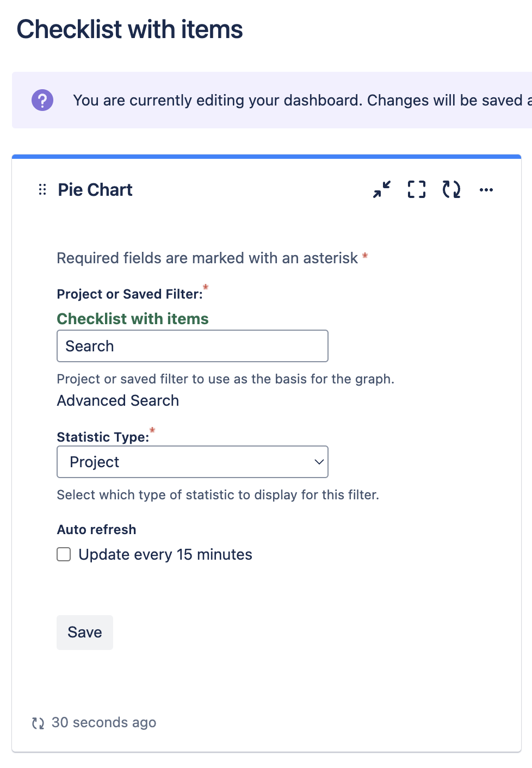Click the Pie Chart gadget title

coord(95,190)
